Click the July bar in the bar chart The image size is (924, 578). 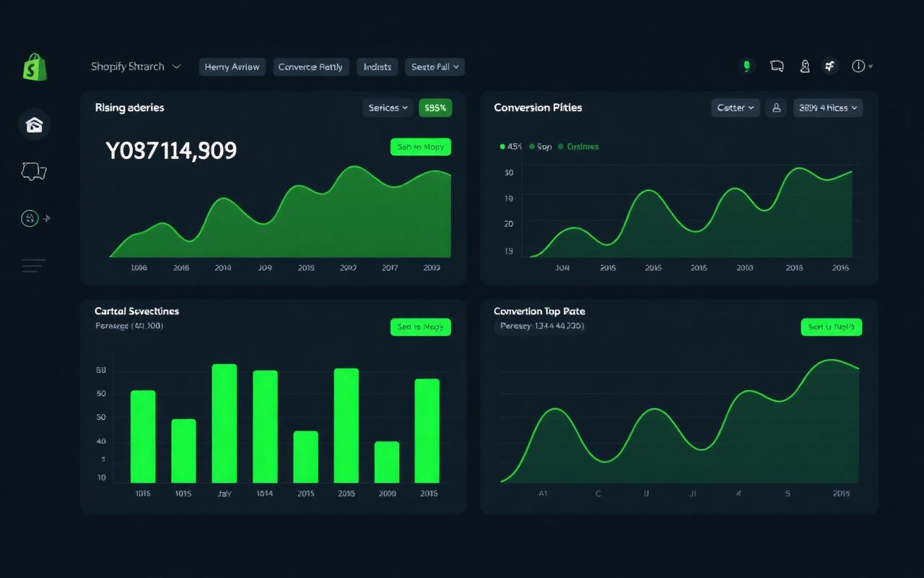(x=224, y=423)
